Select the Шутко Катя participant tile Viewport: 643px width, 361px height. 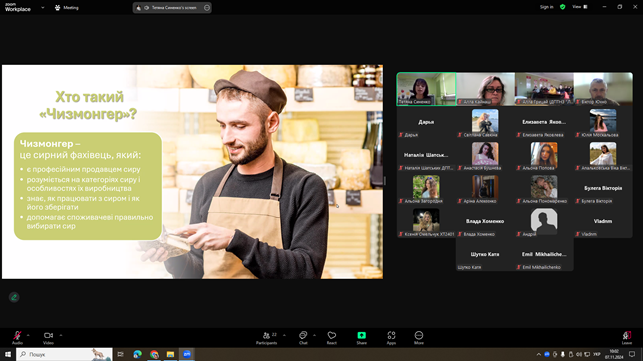(486, 255)
